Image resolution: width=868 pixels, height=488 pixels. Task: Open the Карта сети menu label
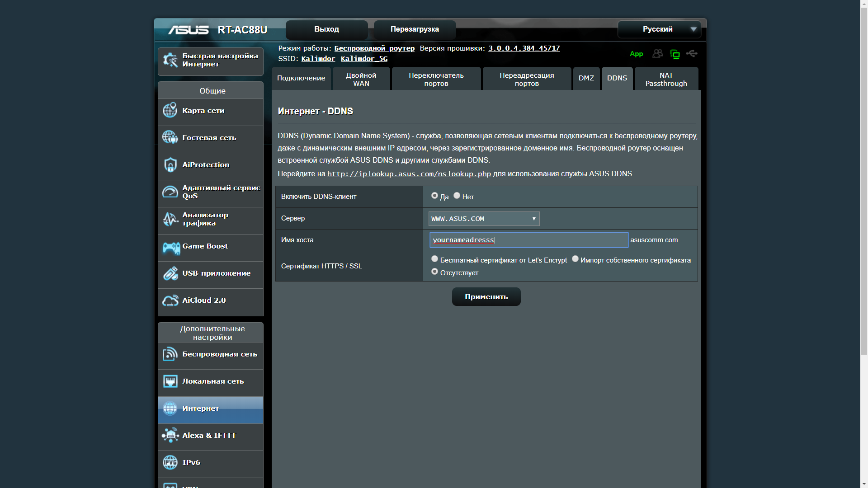click(x=203, y=111)
